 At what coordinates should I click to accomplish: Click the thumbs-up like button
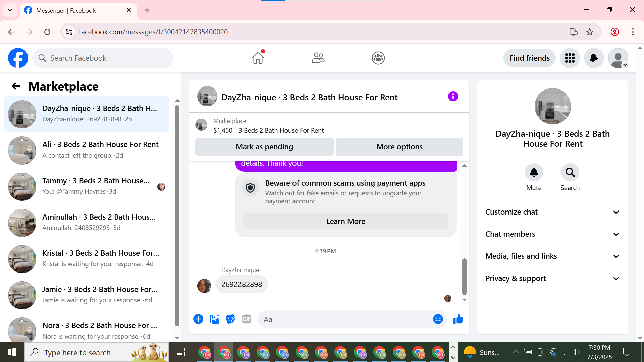point(458,319)
